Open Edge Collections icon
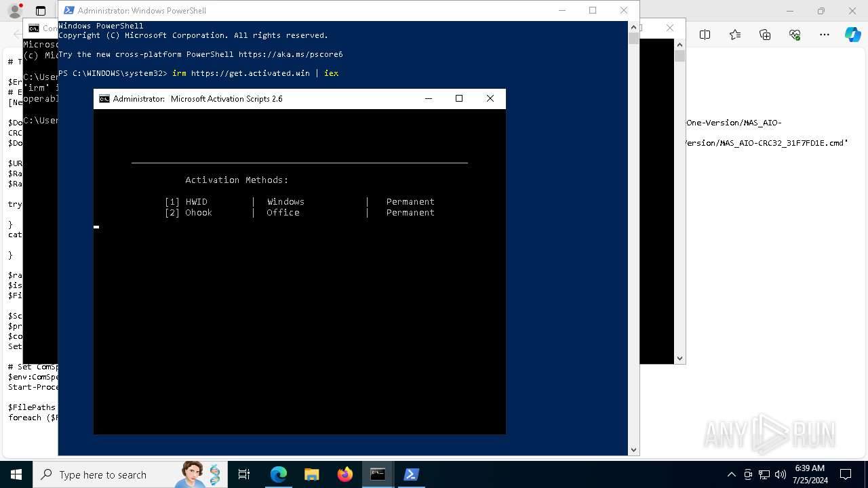868x488 pixels. point(765,35)
